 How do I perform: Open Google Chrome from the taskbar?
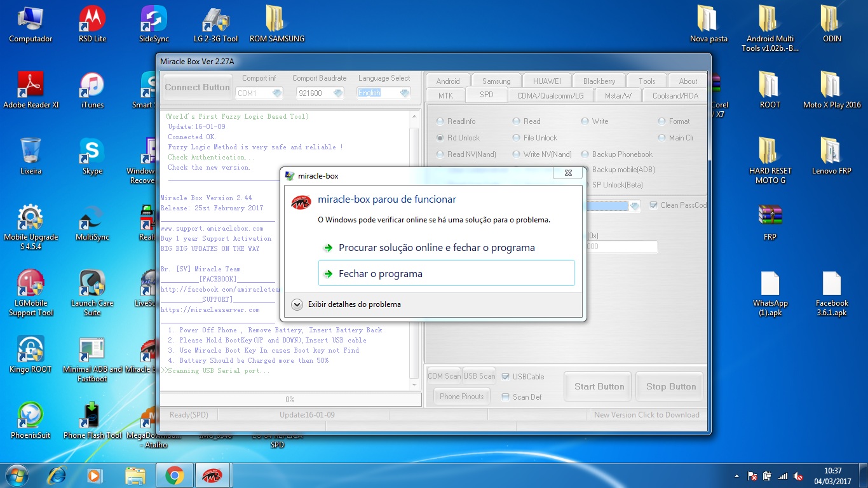pyautogui.click(x=174, y=475)
